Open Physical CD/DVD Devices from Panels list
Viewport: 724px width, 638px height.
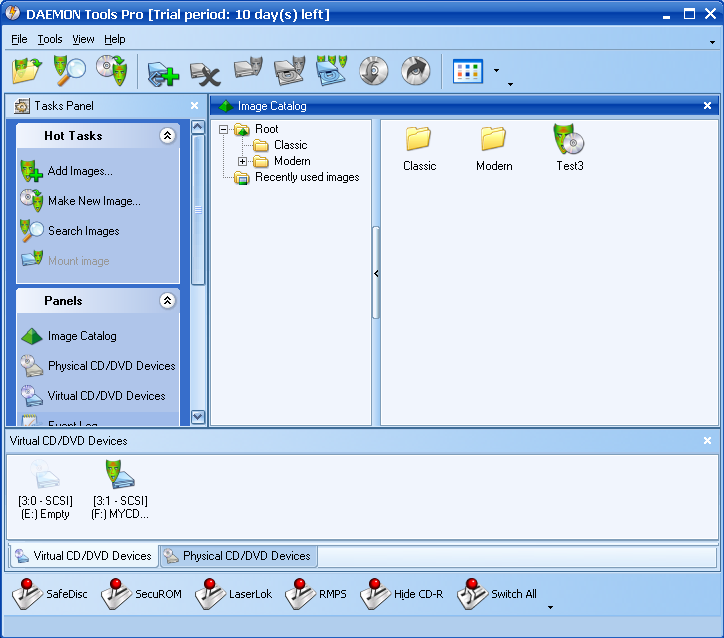pyautogui.click(x=112, y=366)
